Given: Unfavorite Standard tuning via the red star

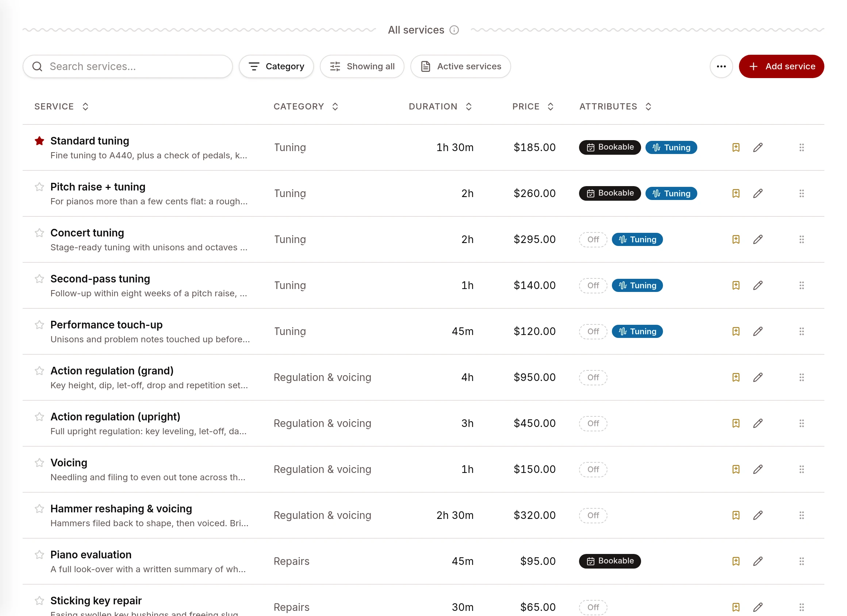Looking at the screenshot, I should click(x=39, y=141).
